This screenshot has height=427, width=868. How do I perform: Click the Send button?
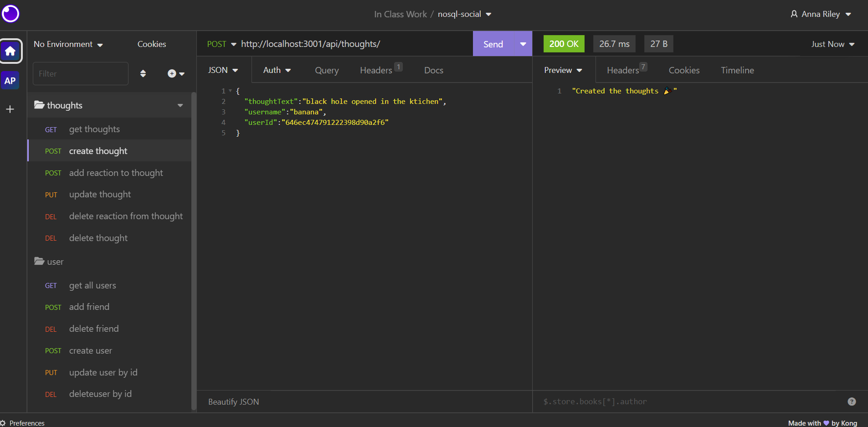point(493,44)
